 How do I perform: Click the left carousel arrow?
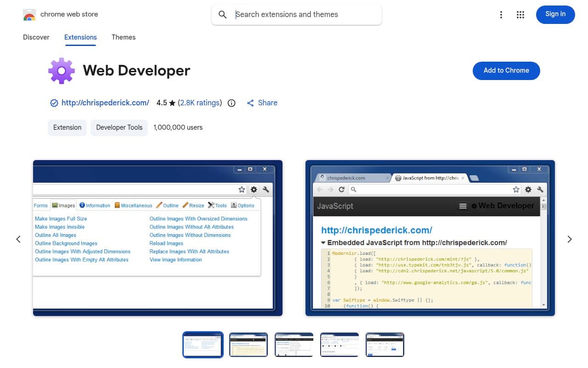[18, 239]
